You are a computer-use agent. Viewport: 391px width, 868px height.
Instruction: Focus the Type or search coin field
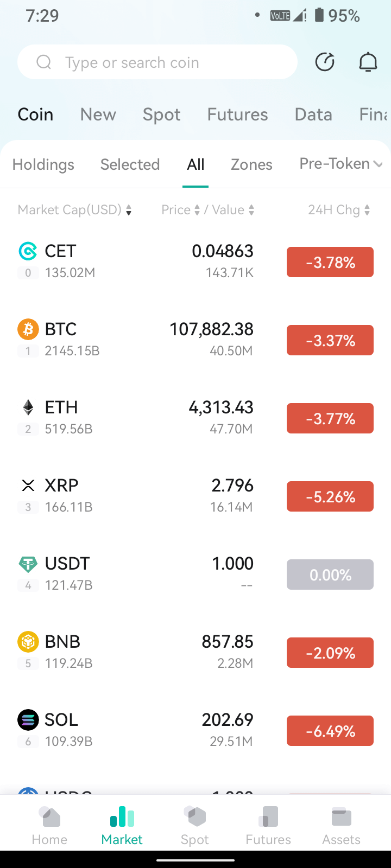(x=157, y=62)
